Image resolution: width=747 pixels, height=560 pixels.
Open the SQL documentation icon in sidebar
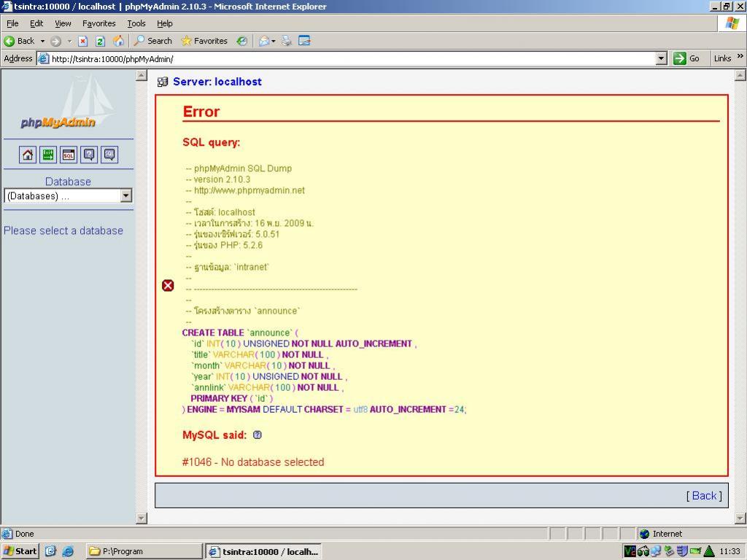click(109, 155)
